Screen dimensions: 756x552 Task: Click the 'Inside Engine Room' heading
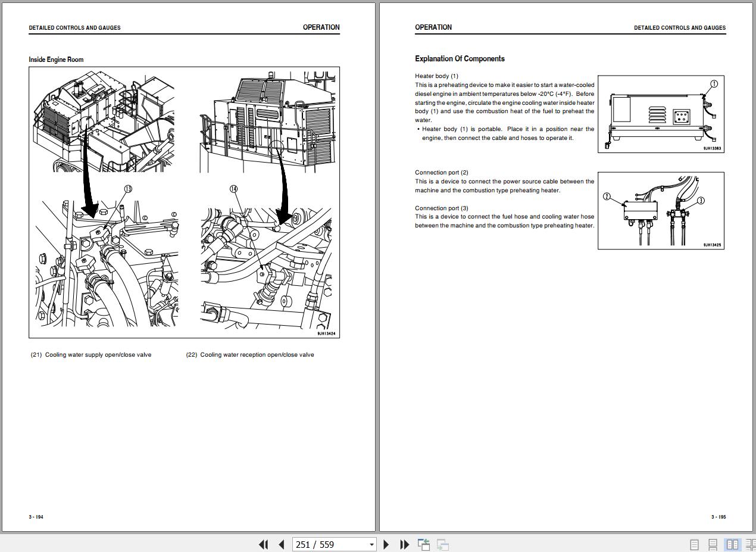tap(56, 60)
